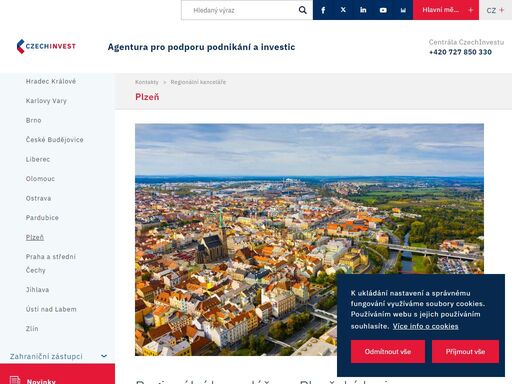Click Přijmout vše cookie button
Viewport: 512px width, 384px height.
click(x=465, y=351)
